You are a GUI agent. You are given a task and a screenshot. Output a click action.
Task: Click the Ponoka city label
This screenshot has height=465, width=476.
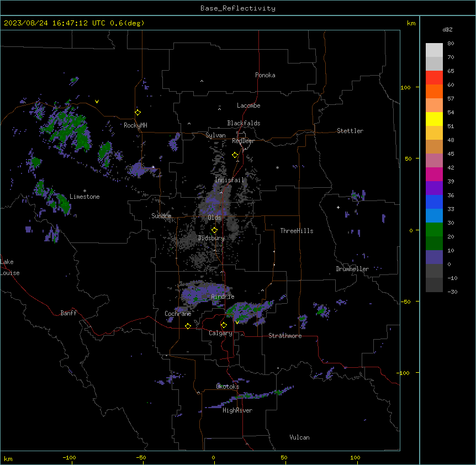coord(265,75)
